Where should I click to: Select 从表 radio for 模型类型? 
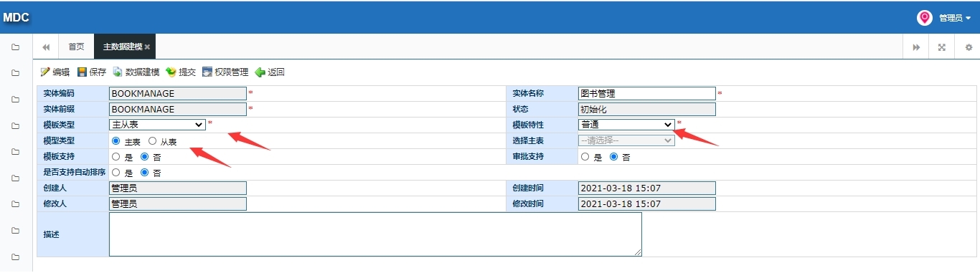pyautogui.click(x=152, y=141)
